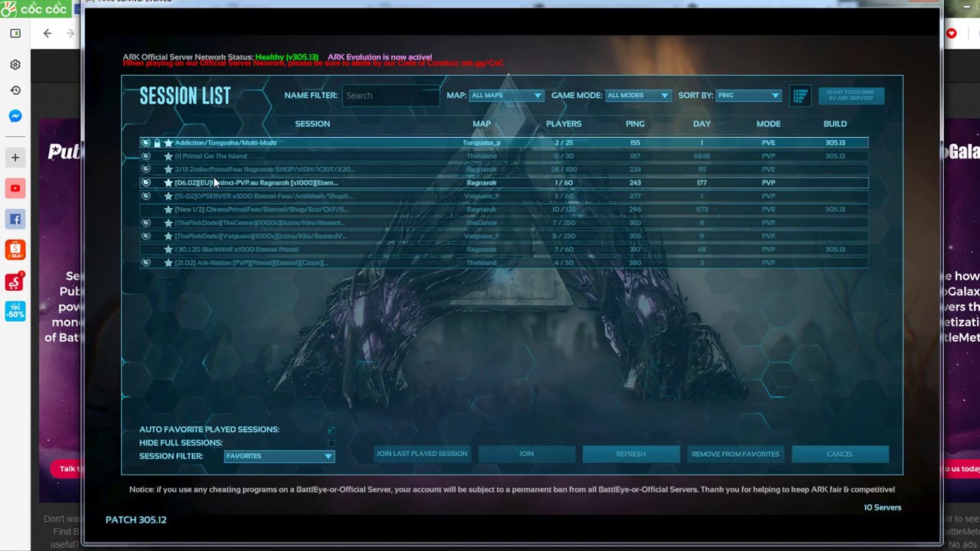Select session [15-02]OPSERVER x1000 Eternal-Fear
Screen dimensions: 980x551
(504, 196)
